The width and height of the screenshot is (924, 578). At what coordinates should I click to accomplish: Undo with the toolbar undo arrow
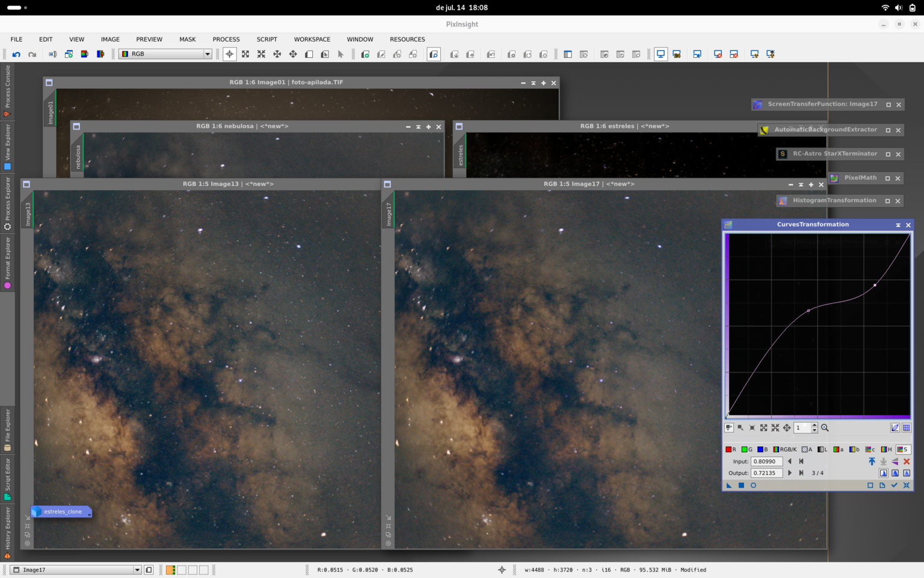click(x=16, y=54)
